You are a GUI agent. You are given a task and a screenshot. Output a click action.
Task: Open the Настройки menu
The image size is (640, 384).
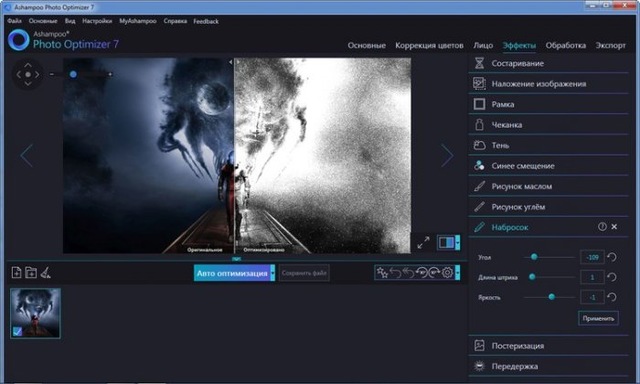pos(97,21)
